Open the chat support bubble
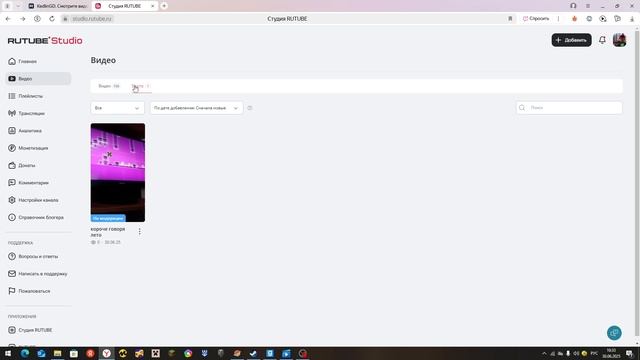640x360 pixels. pos(614,333)
